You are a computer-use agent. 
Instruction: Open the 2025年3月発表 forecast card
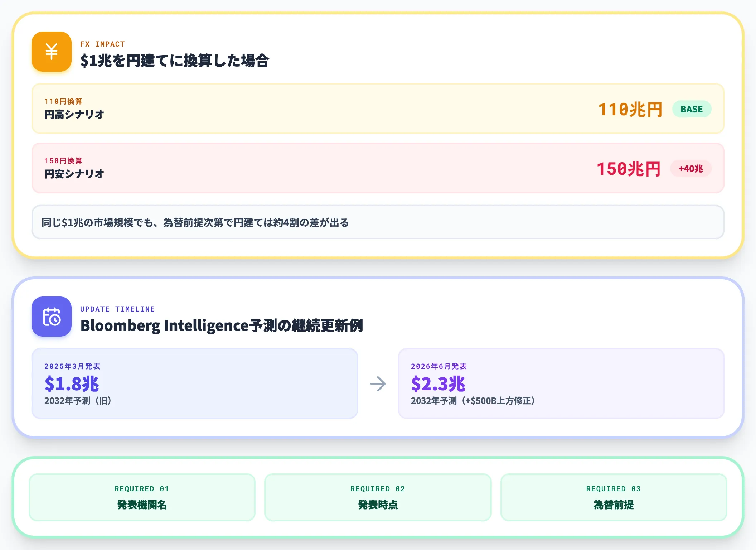195,383
